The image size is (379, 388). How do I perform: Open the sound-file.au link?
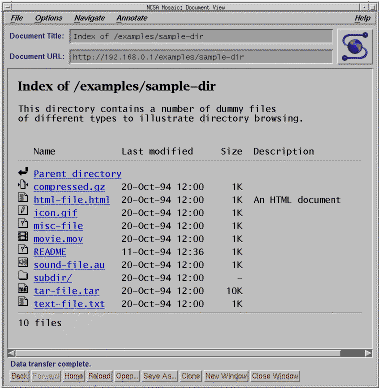tap(69, 265)
